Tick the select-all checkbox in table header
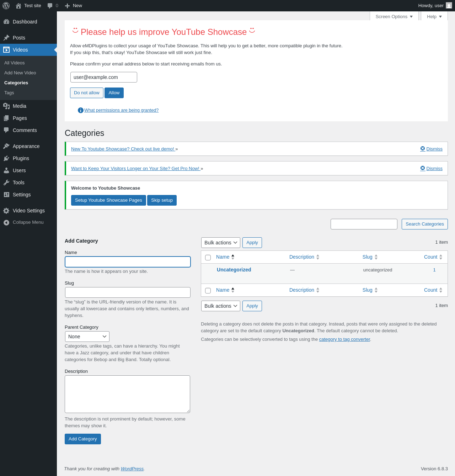 click(208, 258)
